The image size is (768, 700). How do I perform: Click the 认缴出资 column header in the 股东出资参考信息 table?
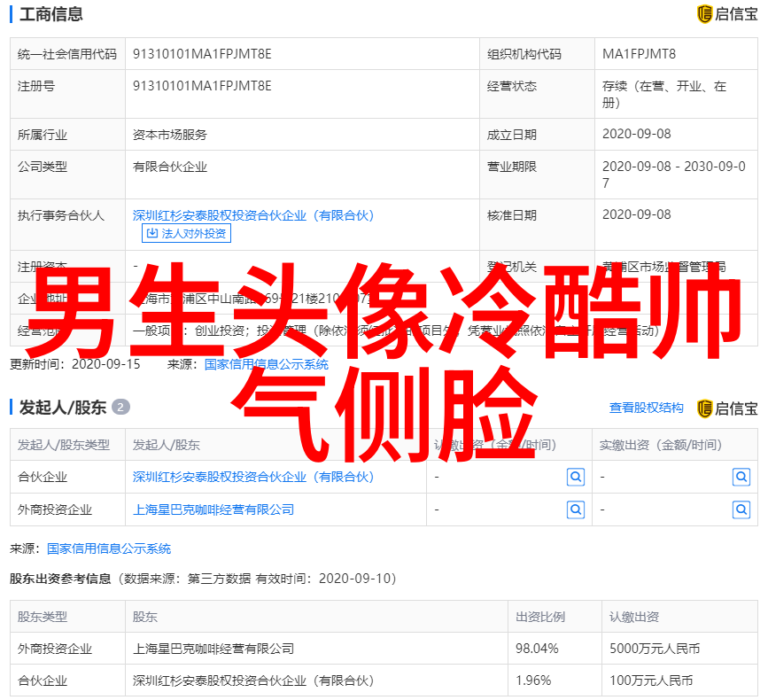click(x=634, y=617)
